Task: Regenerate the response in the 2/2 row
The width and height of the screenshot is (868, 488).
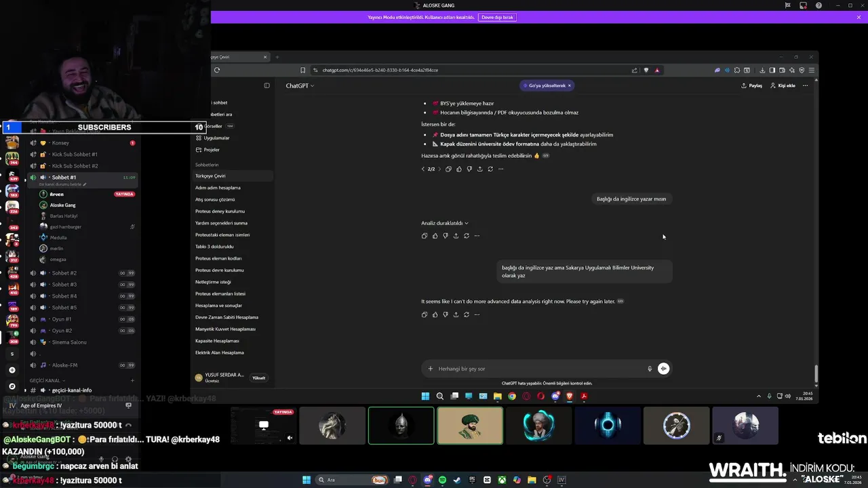Action: 490,169
